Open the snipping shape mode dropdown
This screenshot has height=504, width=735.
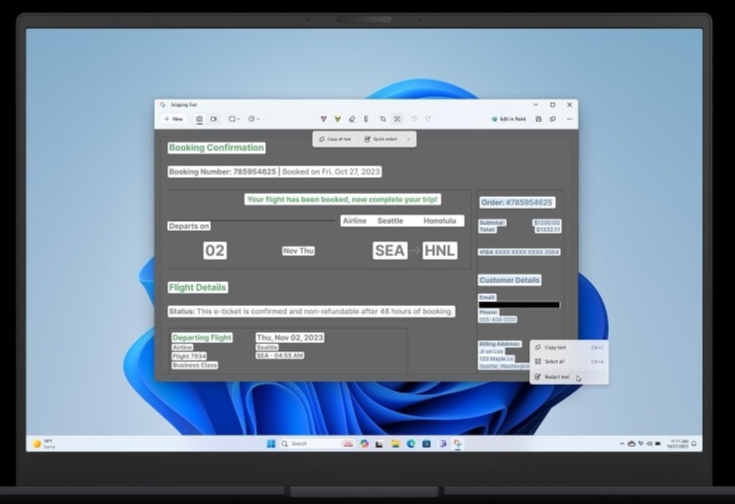(x=233, y=119)
